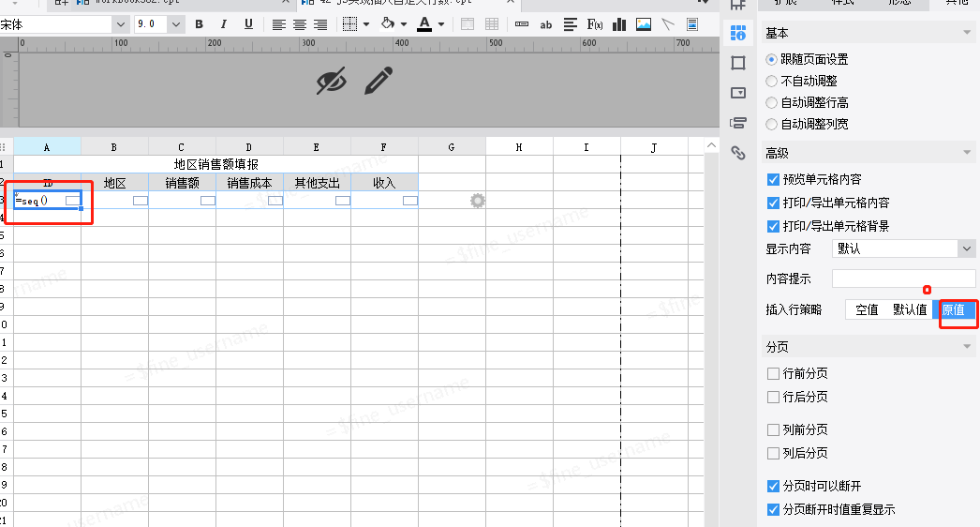Image resolution: width=980 pixels, height=527 pixels.
Task: Apply the paint bucket fill color
Action: (388, 23)
